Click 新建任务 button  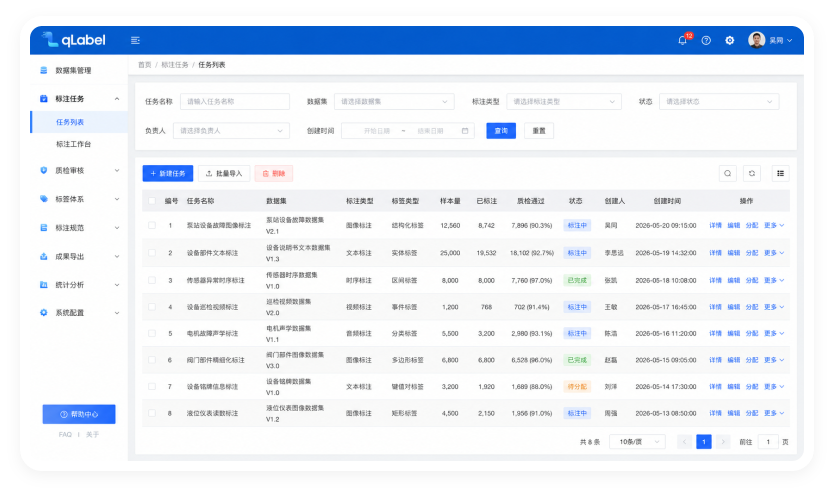point(168,173)
